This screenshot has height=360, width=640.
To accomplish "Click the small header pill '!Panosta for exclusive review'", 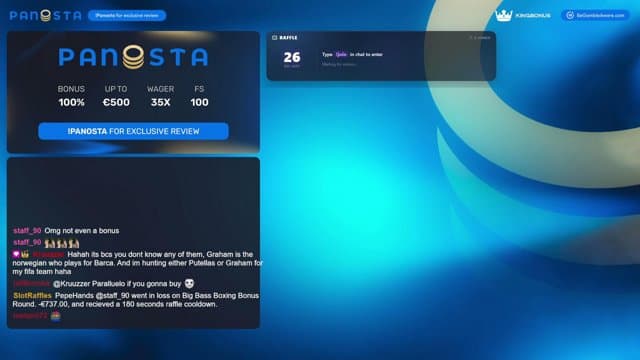I will [127, 16].
